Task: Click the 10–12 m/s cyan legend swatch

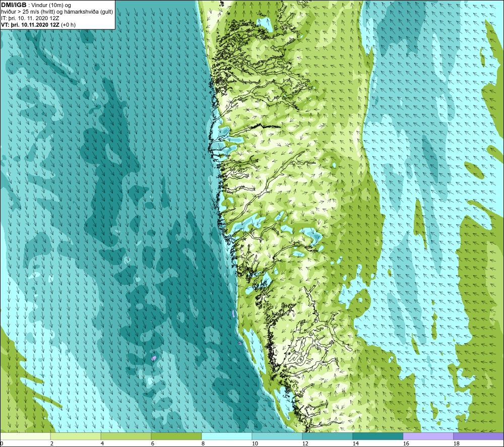Action: [277, 436]
